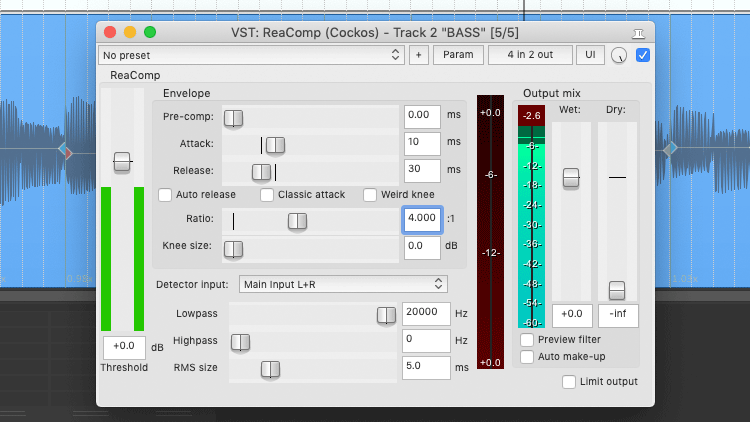Click the Ratio slider handle
The width and height of the screenshot is (750, 422).
297,221
